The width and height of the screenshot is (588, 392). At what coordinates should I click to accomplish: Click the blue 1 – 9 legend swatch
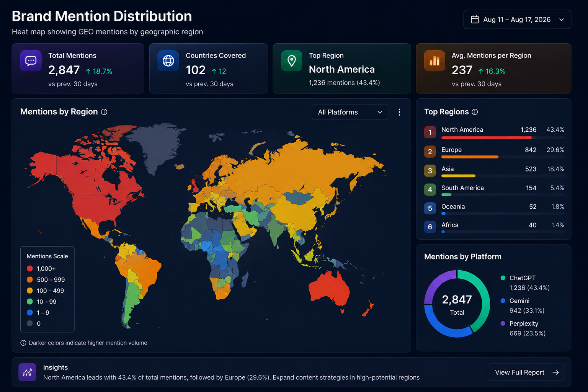pos(30,313)
